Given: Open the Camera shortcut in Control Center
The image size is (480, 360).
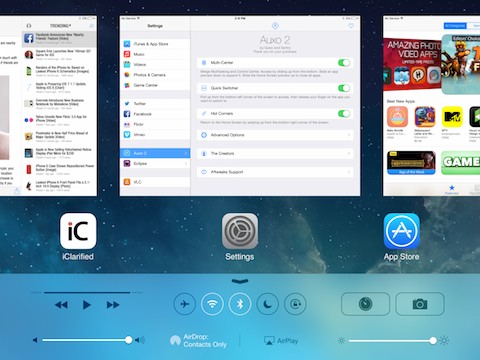Looking at the screenshot, I should coord(420,304).
